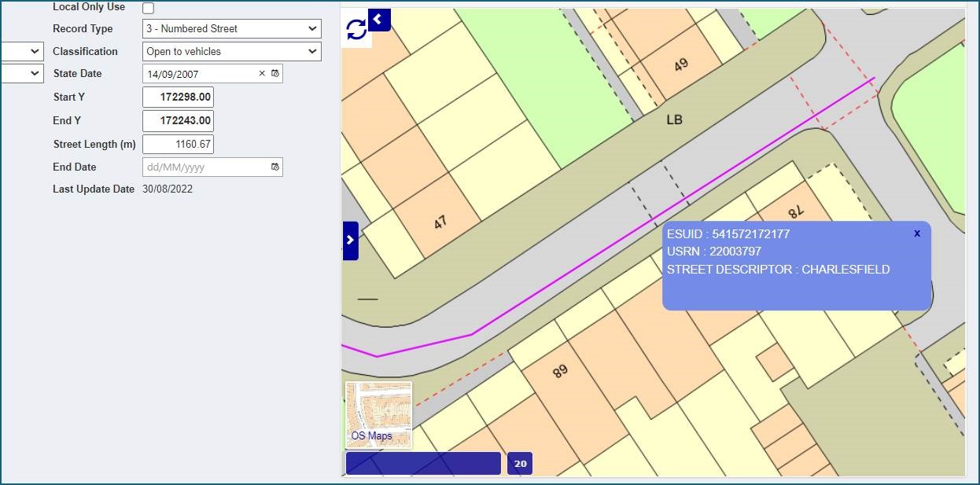The height and width of the screenshot is (485, 980).
Task: Open the partially visible dropdown beside Classification
Action: 22,52
